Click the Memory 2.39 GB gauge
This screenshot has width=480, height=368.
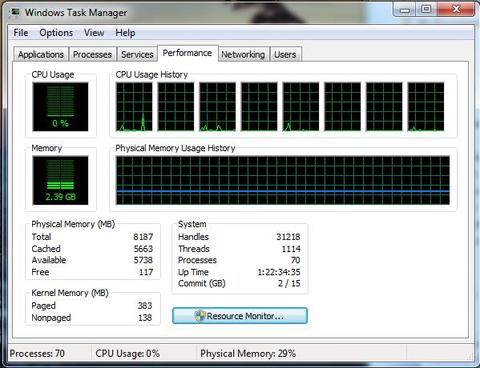pyautogui.click(x=60, y=180)
